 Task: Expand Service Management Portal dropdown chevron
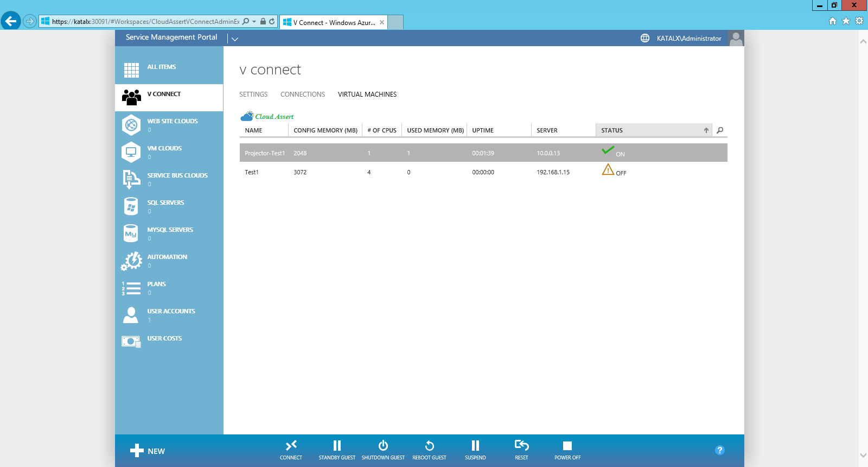tap(235, 39)
